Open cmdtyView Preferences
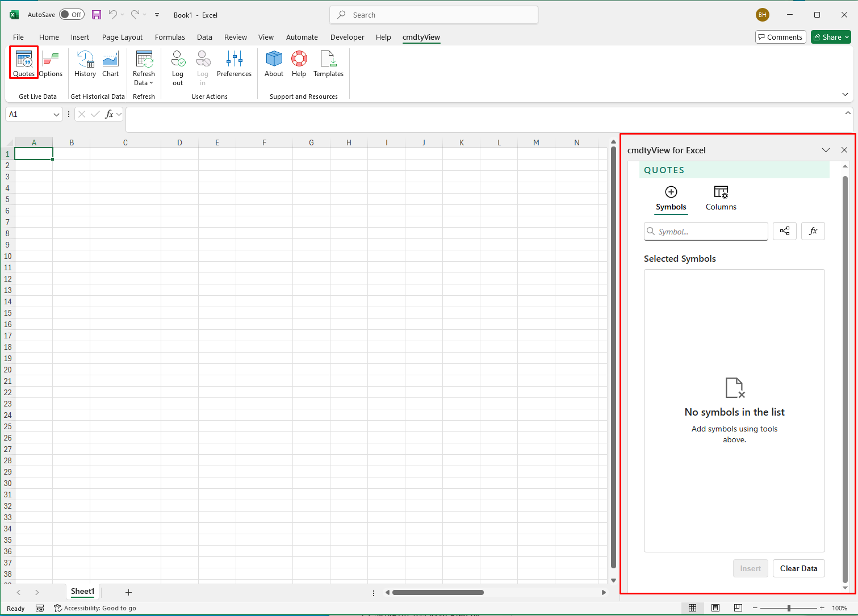Screen dimensions: 858x616 point(234,63)
